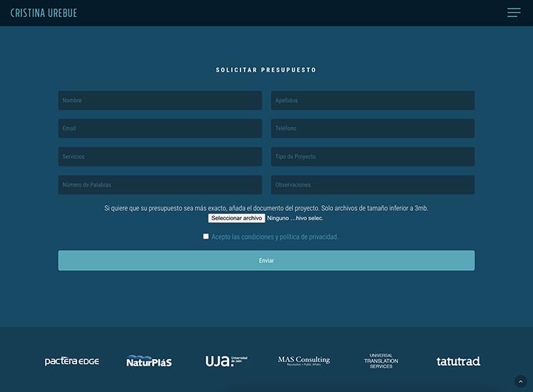
Task: Open the Pactera EDGE logo
Action: point(72,361)
